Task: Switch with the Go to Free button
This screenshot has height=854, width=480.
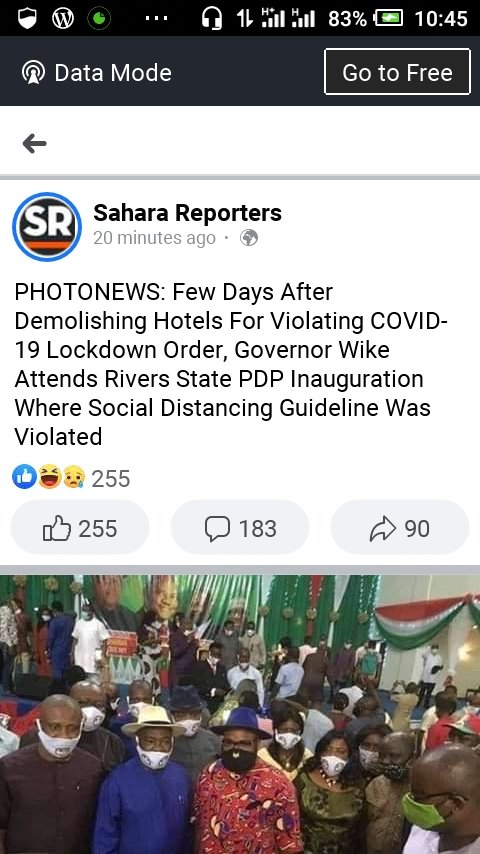Action: point(397,72)
